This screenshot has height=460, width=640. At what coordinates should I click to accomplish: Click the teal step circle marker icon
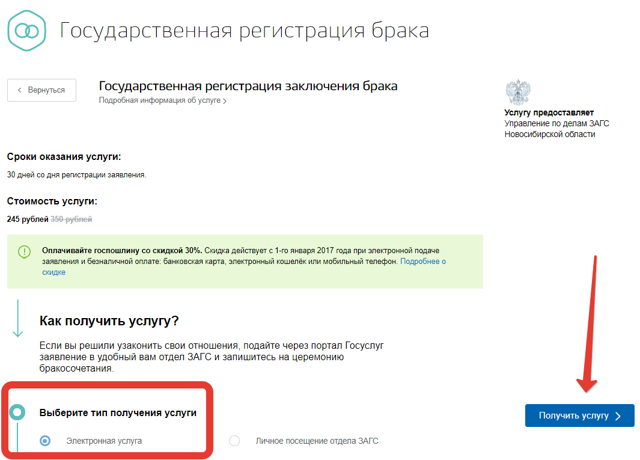[x=17, y=412]
